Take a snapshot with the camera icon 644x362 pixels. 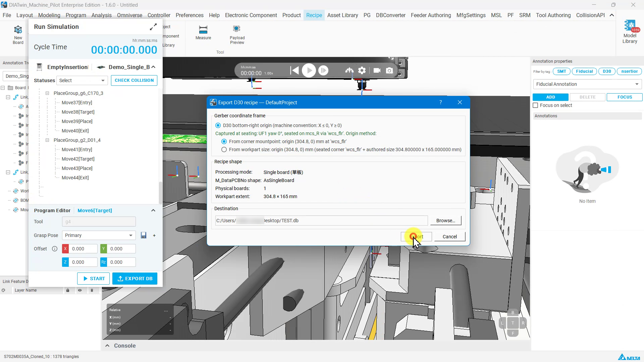pyautogui.click(x=389, y=70)
